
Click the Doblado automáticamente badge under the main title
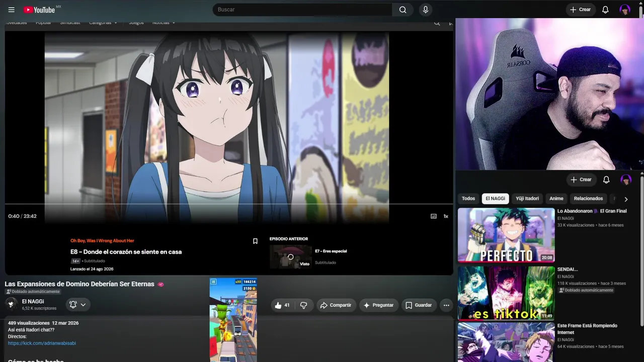33,292
